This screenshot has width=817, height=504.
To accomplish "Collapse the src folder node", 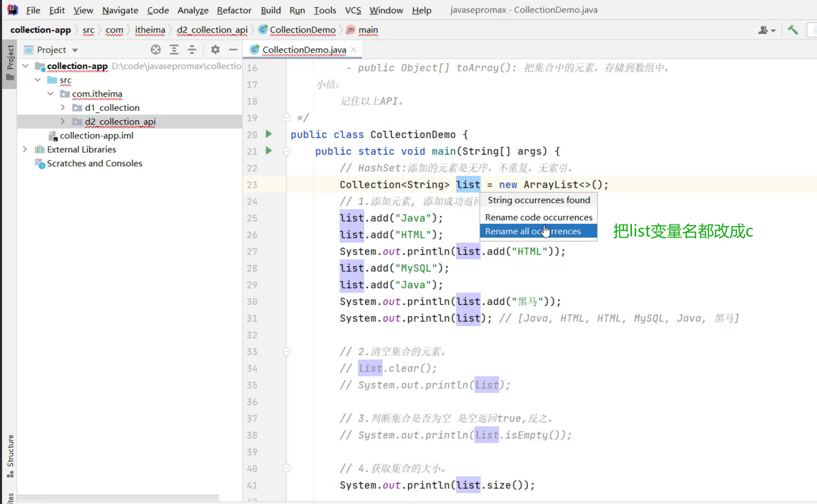I will [x=37, y=80].
